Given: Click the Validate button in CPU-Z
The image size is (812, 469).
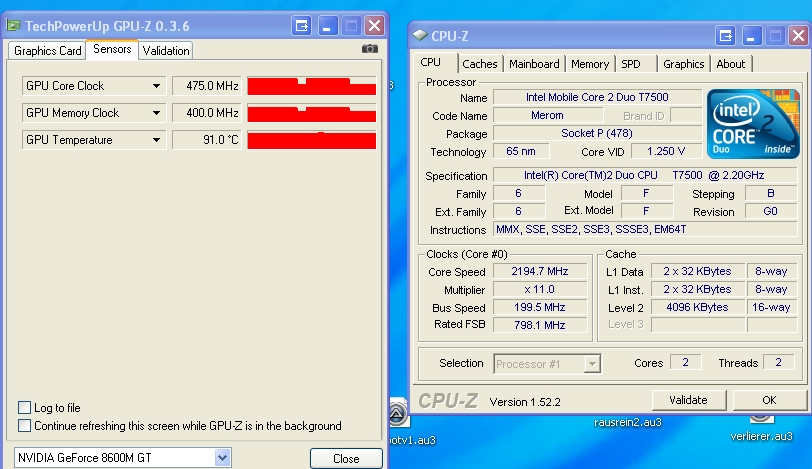Looking at the screenshot, I should coord(688,400).
